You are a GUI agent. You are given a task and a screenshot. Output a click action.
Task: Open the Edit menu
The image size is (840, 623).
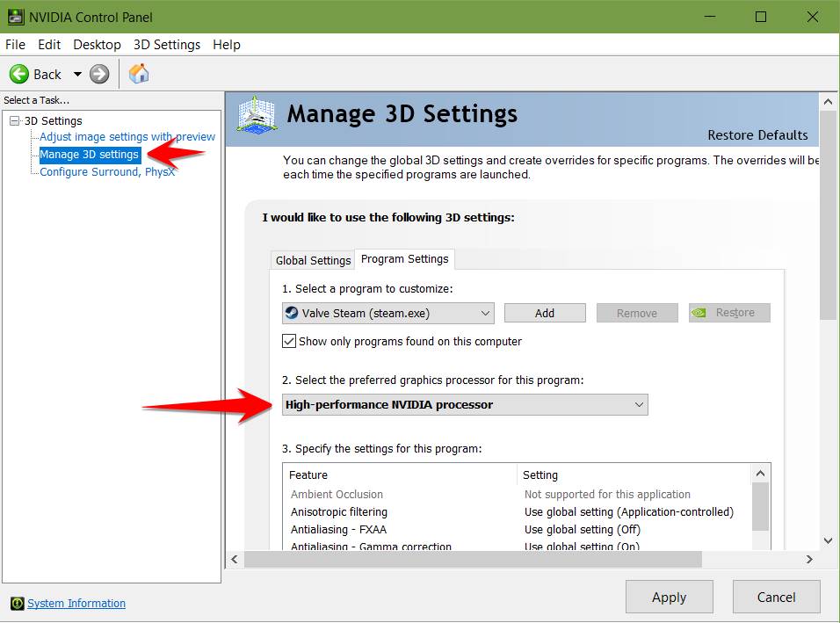pyautogui.click(x=48, y=45)
